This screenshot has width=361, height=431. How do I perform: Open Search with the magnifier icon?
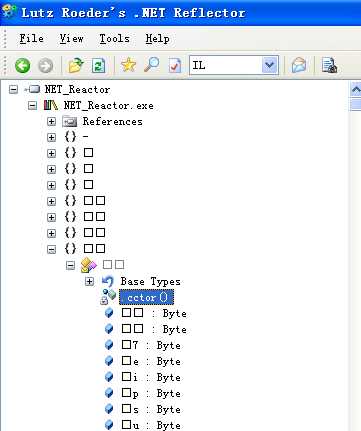(x=152, y=65)
